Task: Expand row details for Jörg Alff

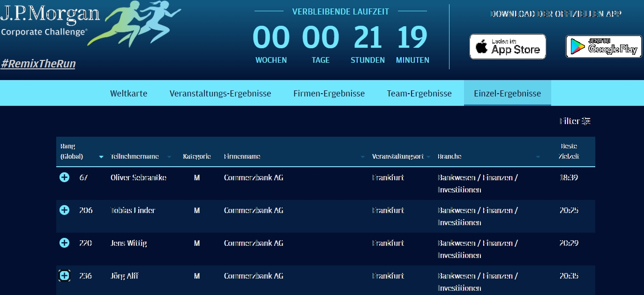Action: [x=65, y=276]
